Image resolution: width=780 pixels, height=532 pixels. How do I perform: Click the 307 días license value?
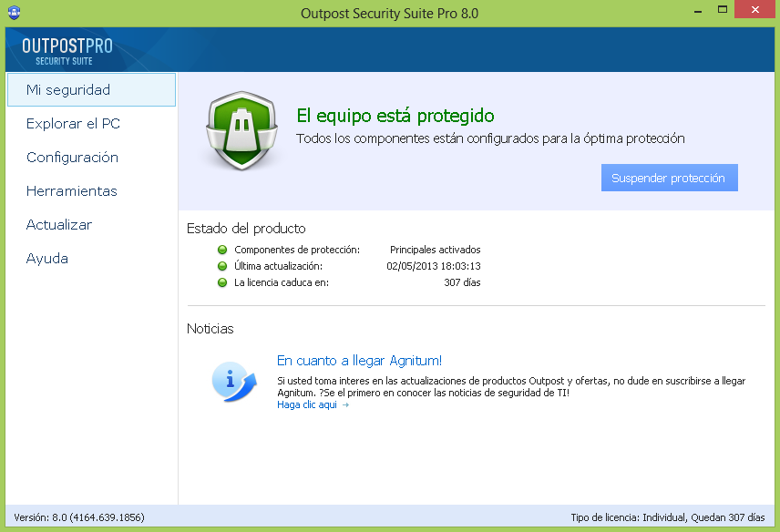pyautogui.click(x=462, y=282)
